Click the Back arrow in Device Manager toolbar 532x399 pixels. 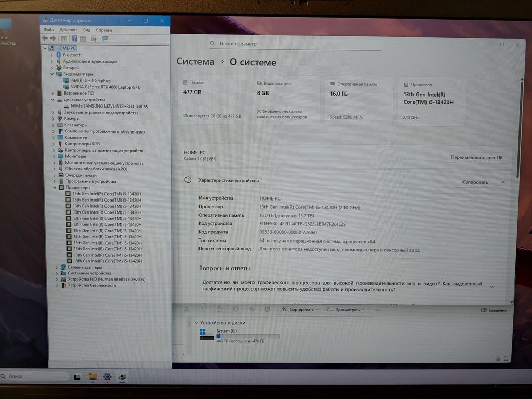[45, 38]
